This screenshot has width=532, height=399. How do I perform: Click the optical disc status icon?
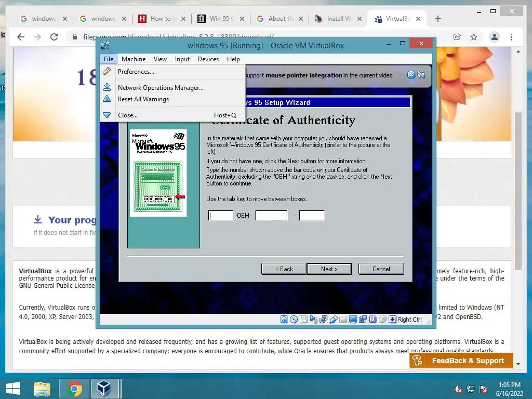tap(294, 320)
